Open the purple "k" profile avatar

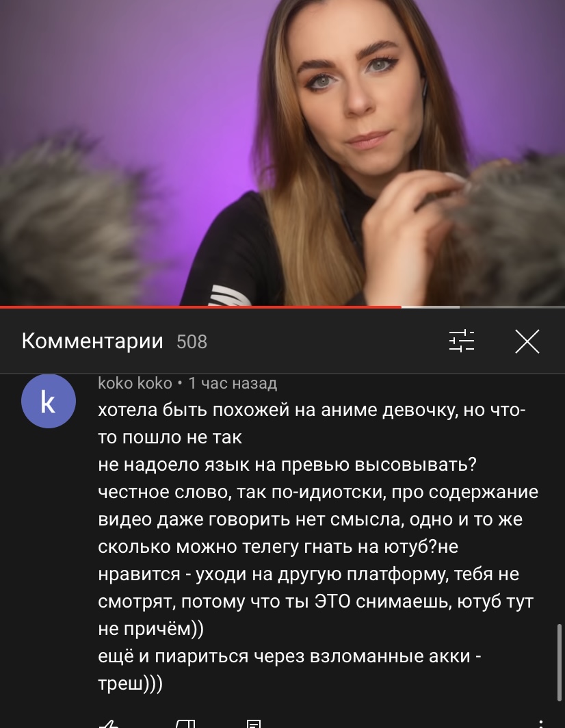point(49,401)
